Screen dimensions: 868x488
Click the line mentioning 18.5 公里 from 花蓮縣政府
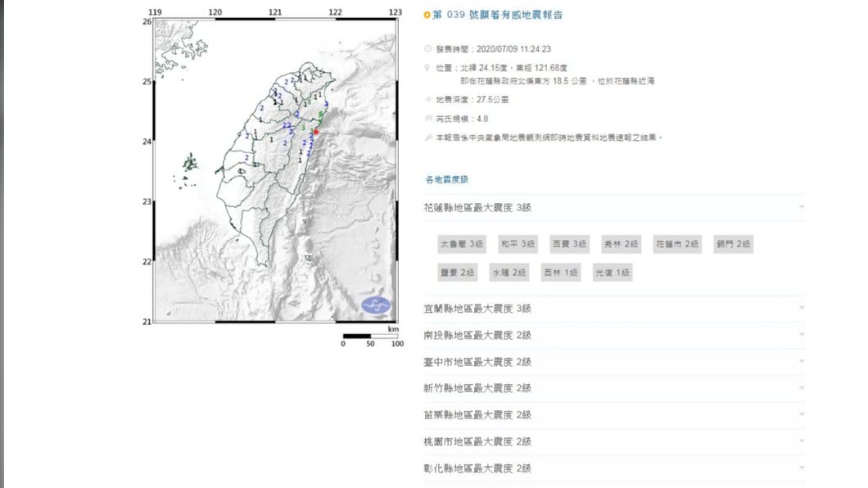pyautogui.click(x=558, y=81)
